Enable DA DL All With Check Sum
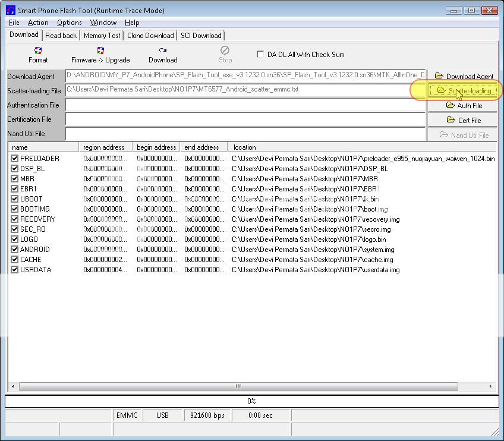504x441 pixels. (x=260, y=54)
